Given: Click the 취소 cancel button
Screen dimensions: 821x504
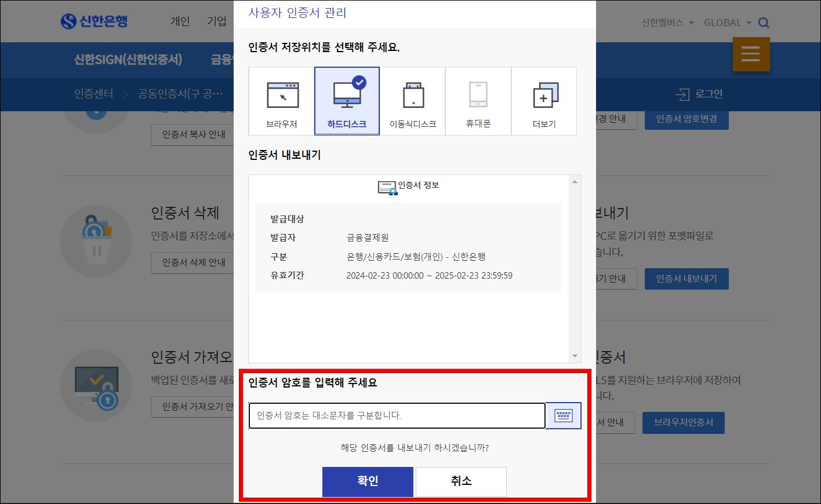Looking at the screenshot, I should click(x=461, y=481).
